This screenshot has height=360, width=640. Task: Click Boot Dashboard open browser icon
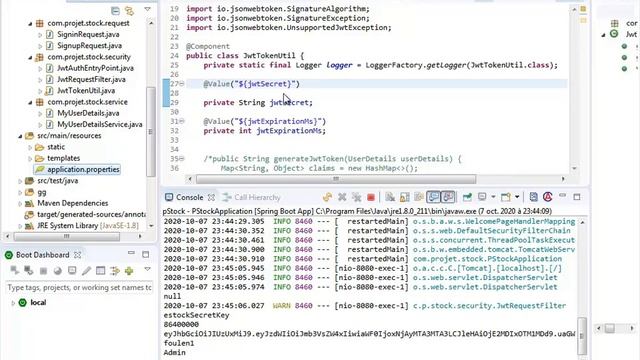[x=58, y=271]
